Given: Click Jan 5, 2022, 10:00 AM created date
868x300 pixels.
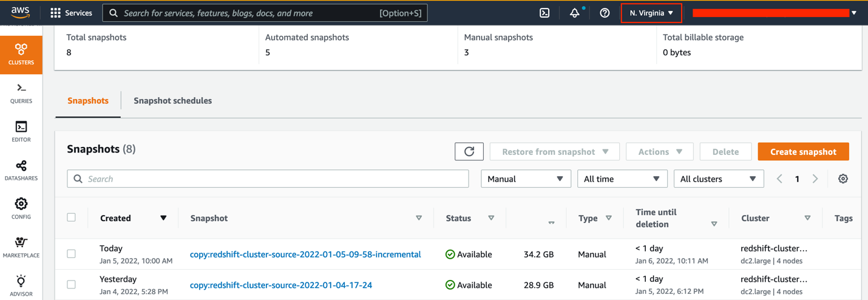Looking at the screenshot, I should click(x=136, y=261).
